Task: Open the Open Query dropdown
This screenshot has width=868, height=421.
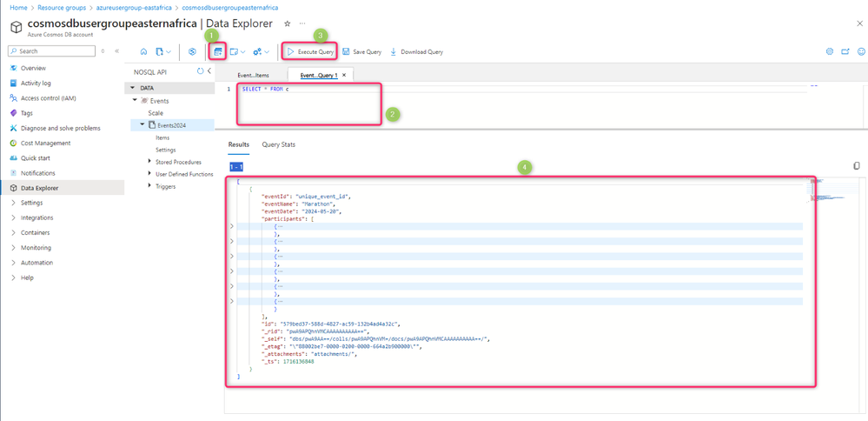Action: point(238,51)
